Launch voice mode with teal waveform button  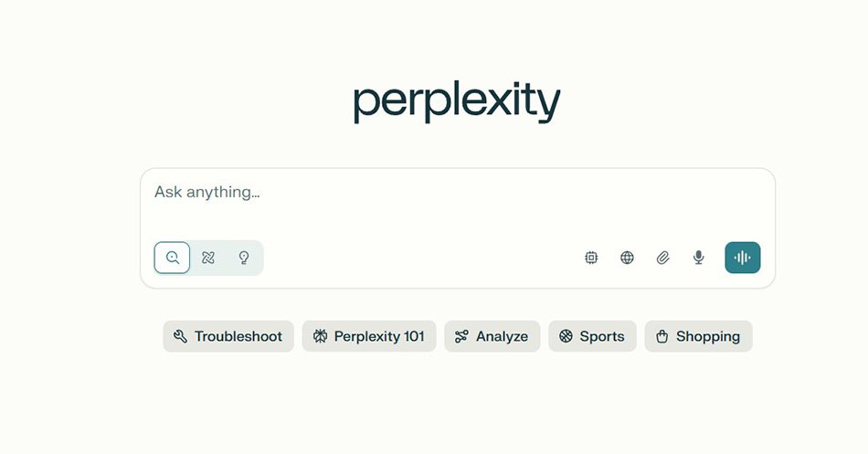point(742,258)
